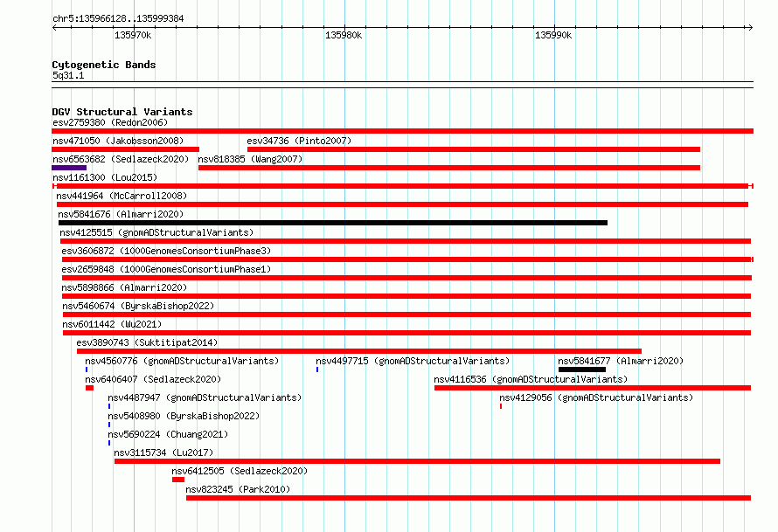Click the Cytogenetic Bands track title
Viewport: 778px width, 532px height.
click(104, 65)
